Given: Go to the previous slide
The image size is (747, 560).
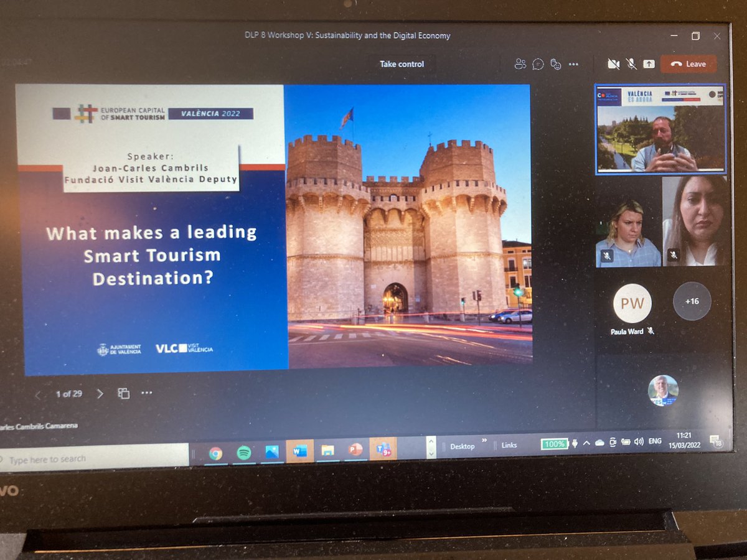Looking at the screenshot, I should click(x=38, y=394).
